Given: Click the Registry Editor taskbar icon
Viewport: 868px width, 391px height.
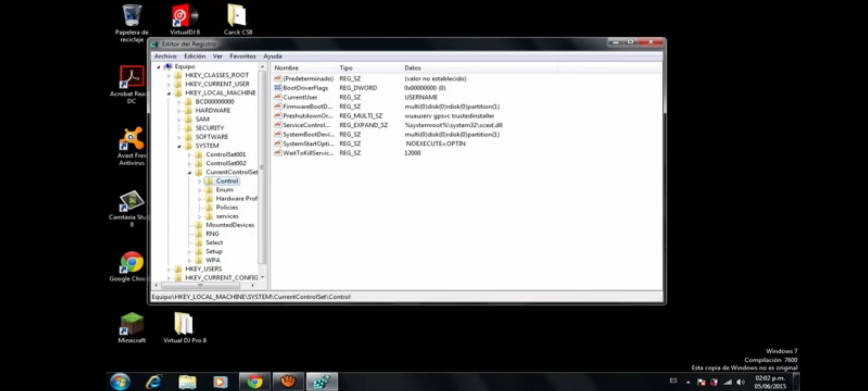Looking at the screenshot, I should click(x=322, y=382).
